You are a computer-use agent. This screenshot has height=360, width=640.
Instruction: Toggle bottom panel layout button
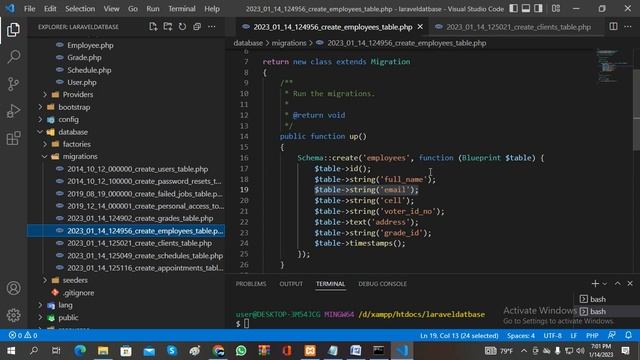click(526, 9)
